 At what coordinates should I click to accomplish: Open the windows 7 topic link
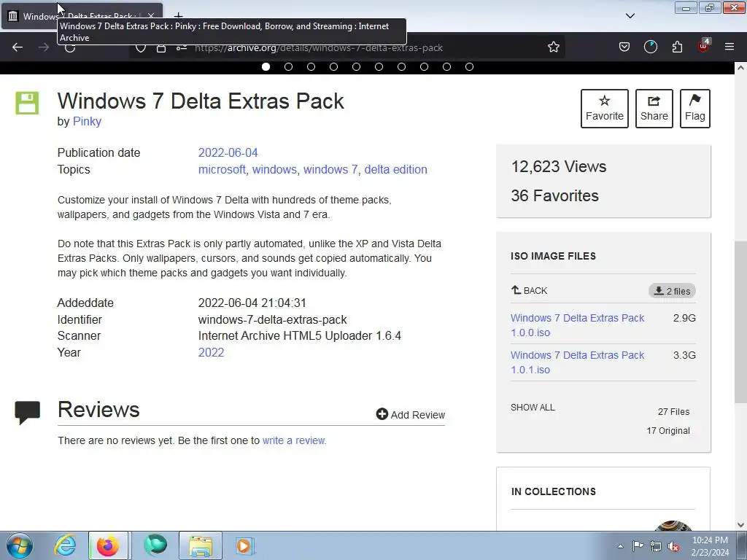330,169
